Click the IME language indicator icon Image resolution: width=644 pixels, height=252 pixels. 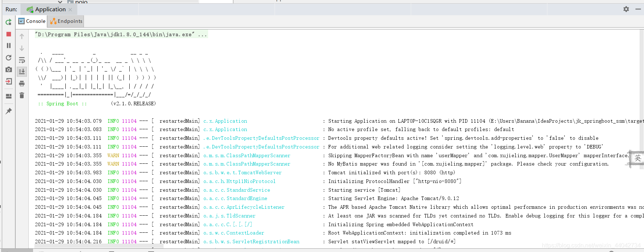coord(638,158)
